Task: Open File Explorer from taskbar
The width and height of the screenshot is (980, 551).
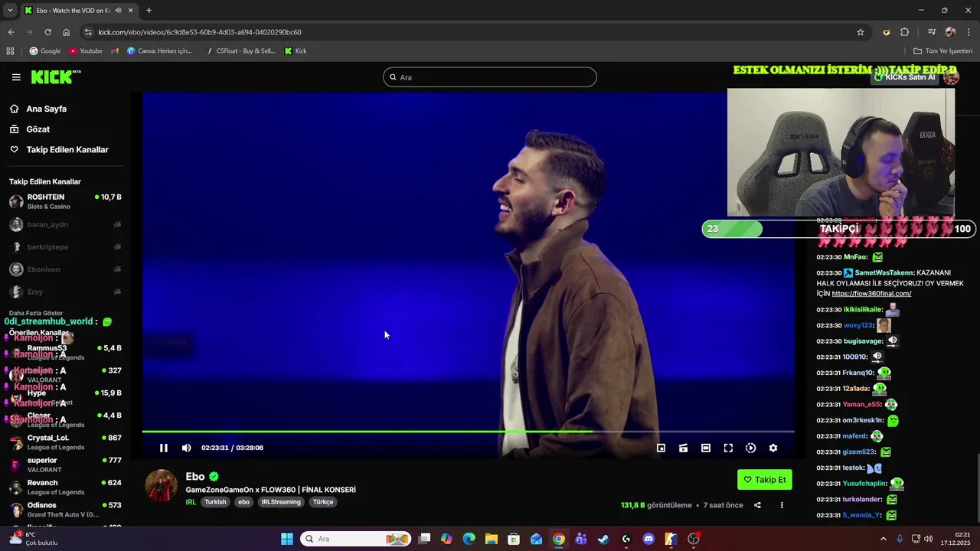Action: pyautogui.click(x=491, y=539)
